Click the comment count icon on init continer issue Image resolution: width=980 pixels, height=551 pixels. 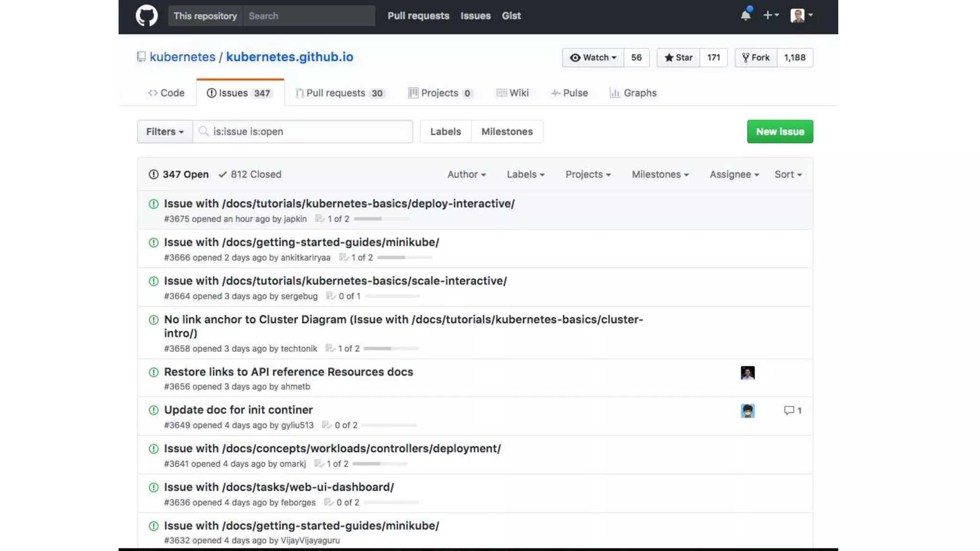click(789, 410)
